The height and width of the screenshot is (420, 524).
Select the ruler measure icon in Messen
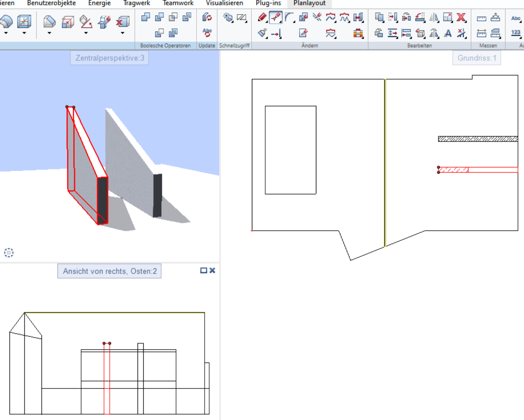point(481,18)
